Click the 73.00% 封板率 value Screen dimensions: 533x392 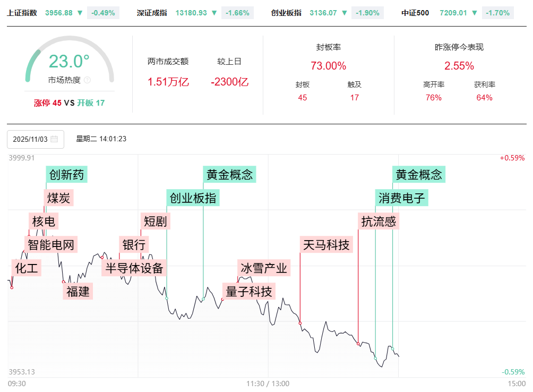coord(328,66)
